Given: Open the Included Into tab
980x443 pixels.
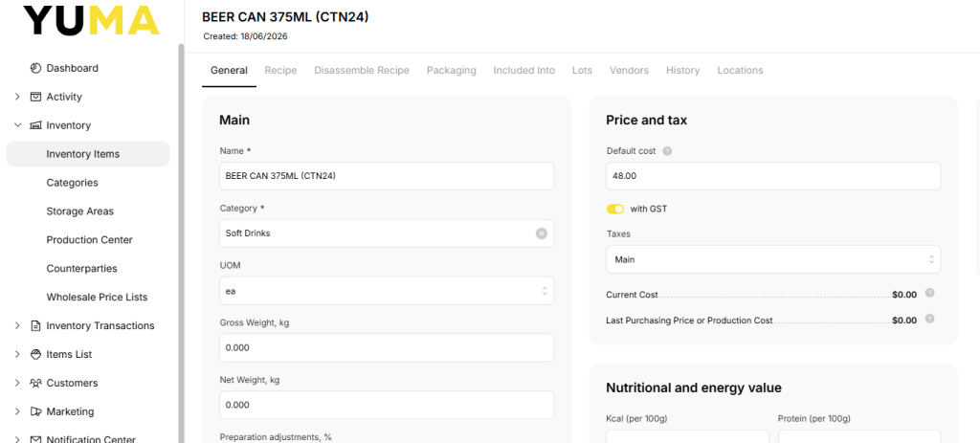Looking at the screenshot, I should (523, 71).
